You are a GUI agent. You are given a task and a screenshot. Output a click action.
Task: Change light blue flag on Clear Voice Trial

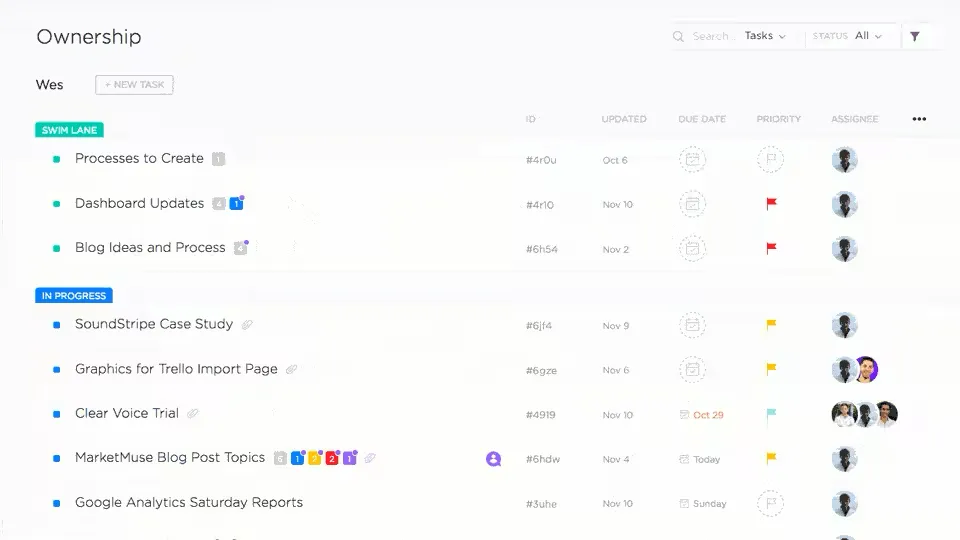tap(771, 414)
